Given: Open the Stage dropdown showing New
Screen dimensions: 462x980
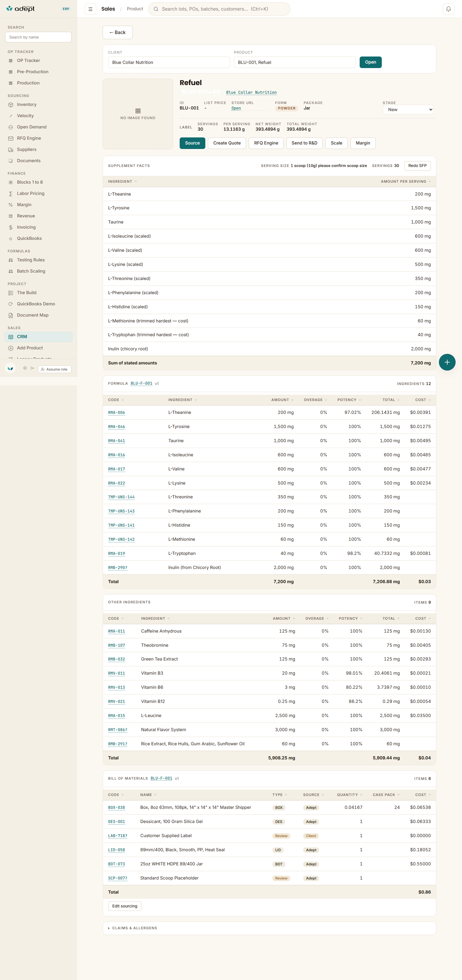Looking at the screenshot, I should [x=408, y=109].
